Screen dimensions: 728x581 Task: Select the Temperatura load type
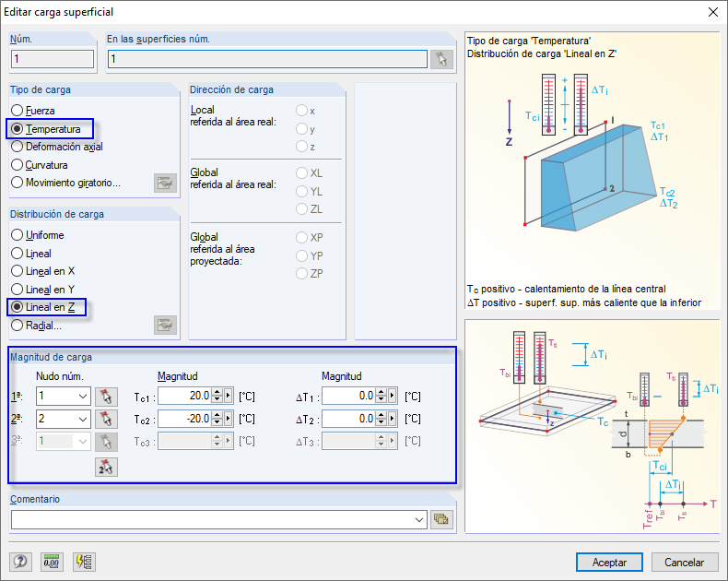coord(46,129)
